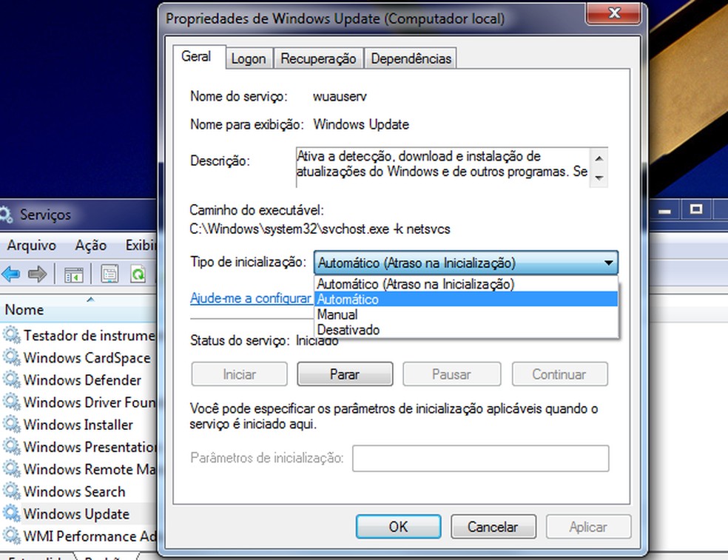Image resolution: width=728 pixels, height=560 pixels.
Task: Click the Serviços title bar gears icon
Action: point(6,215)
